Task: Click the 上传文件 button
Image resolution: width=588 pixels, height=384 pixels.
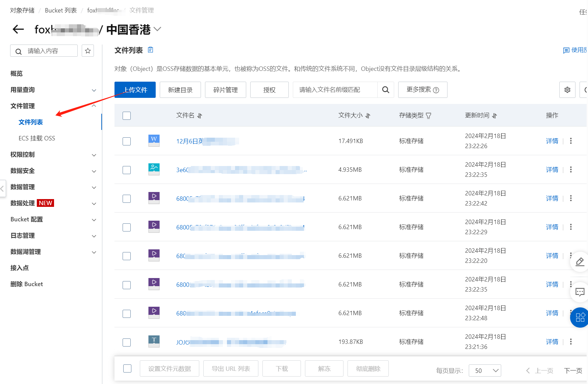Action: [135, 90]
